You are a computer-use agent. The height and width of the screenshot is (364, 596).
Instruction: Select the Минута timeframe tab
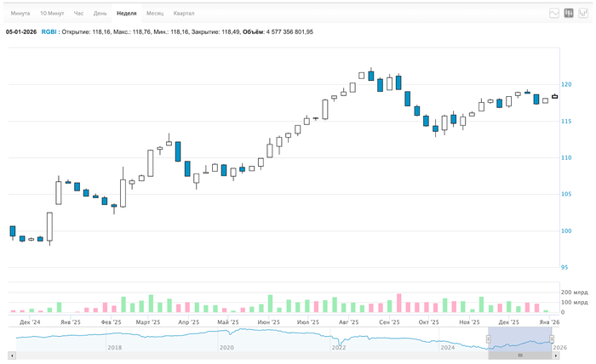pos(20,14)
